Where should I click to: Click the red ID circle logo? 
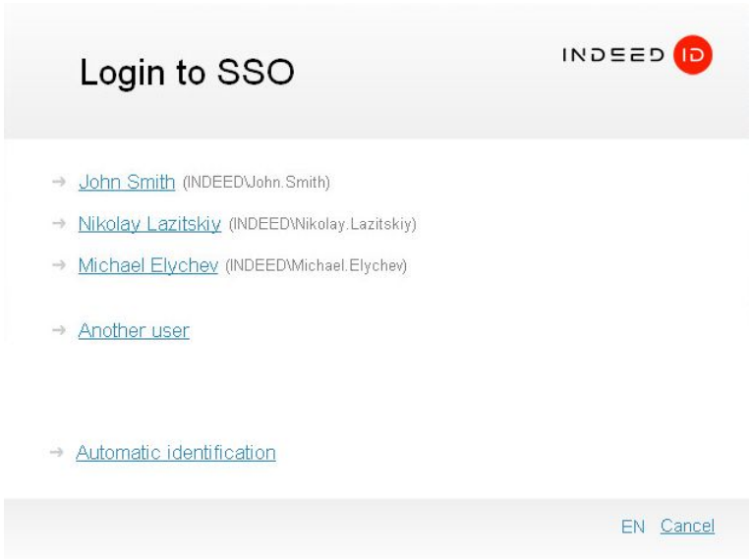(x=693, y=55)
